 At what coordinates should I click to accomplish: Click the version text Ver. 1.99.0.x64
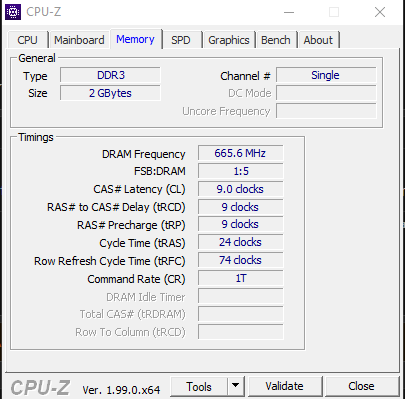click(121, 390)
